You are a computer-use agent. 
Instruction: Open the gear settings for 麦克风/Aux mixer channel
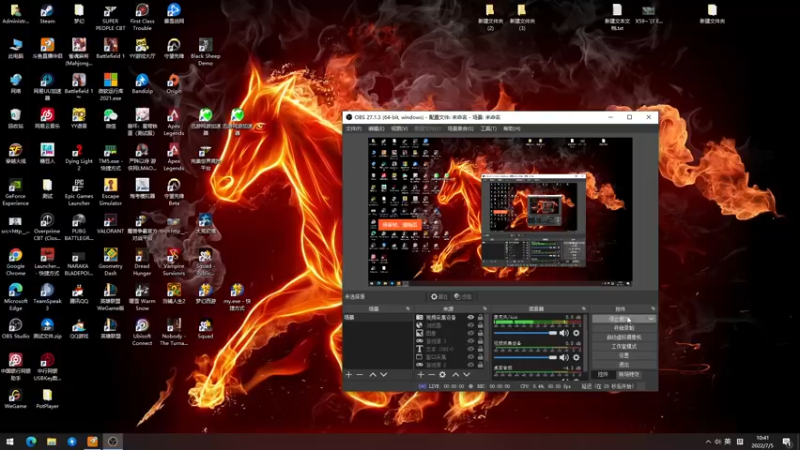[x=576, y=333]
